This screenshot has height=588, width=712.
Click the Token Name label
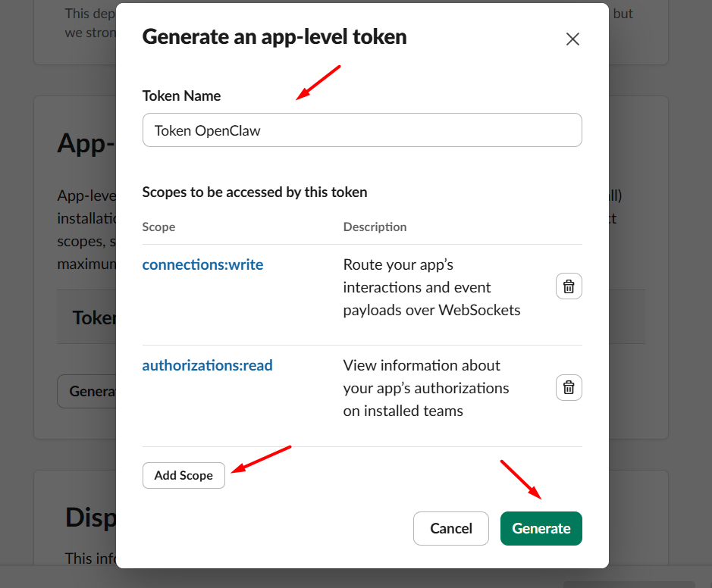pos(181,95)
